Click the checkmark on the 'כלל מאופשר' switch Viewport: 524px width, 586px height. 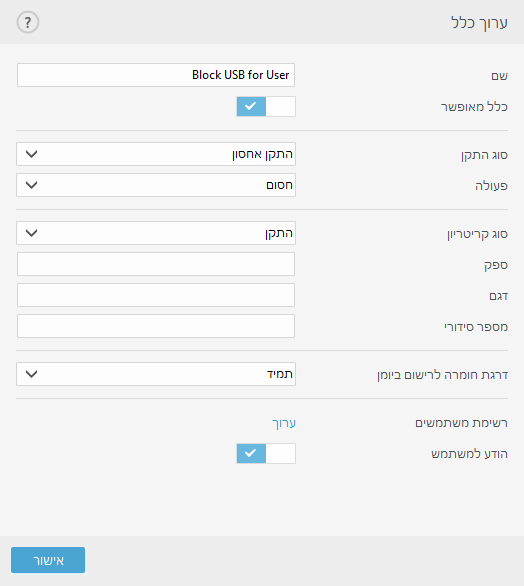(x=250, y=107)
